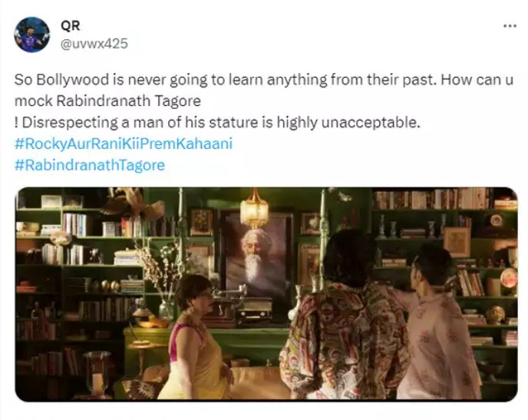Click the person in pink kurta
This screenshot has height=420, width=528.
pyautogui.click(x=437, y=322)
